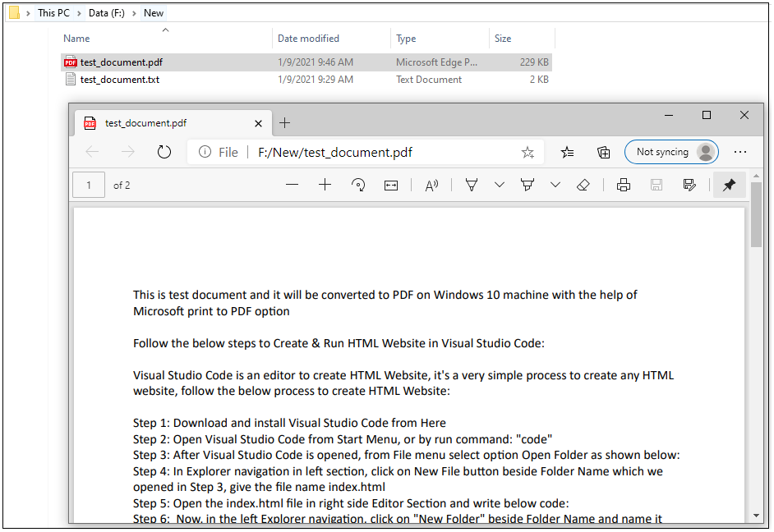Click the PDF file icon for test_document.pdf in Explorer
The width and height of the screenshot is (774, 532).
tap(71, 62)
